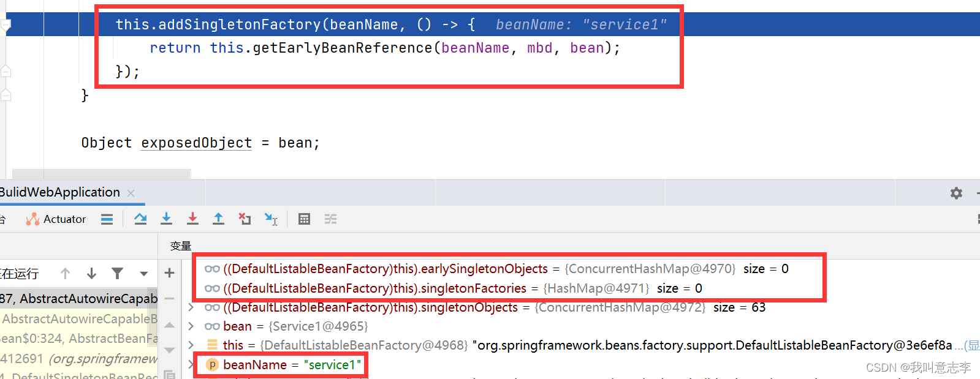Click 'addSingletonFactory' in the highlighted line
Screen dimensions: 980x379
pos(240,24)
